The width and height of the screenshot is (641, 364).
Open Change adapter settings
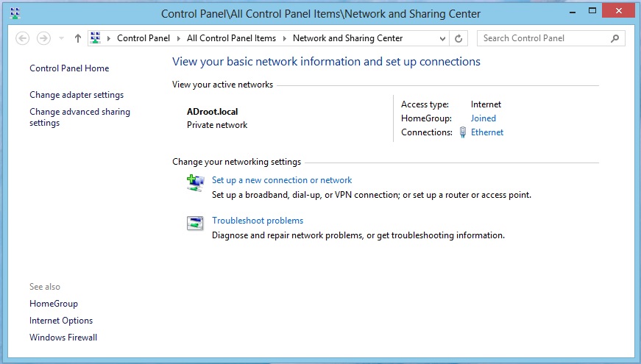tap(77, 95)
